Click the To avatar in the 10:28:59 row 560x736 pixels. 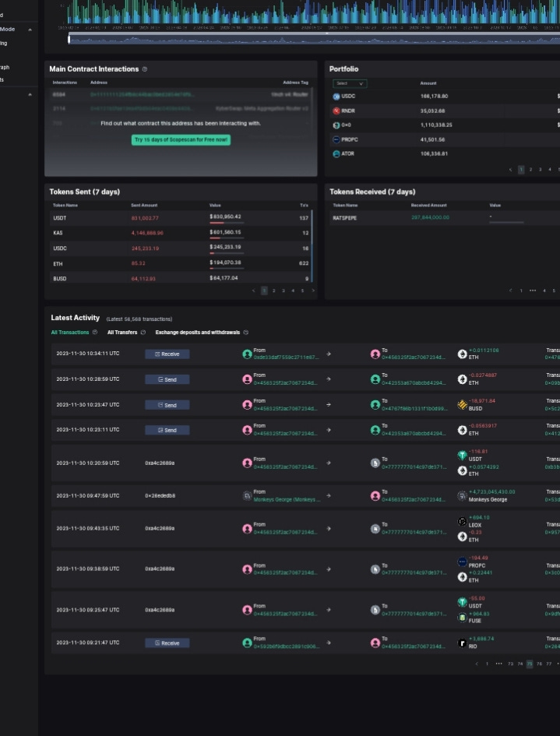tap(375, 379)
